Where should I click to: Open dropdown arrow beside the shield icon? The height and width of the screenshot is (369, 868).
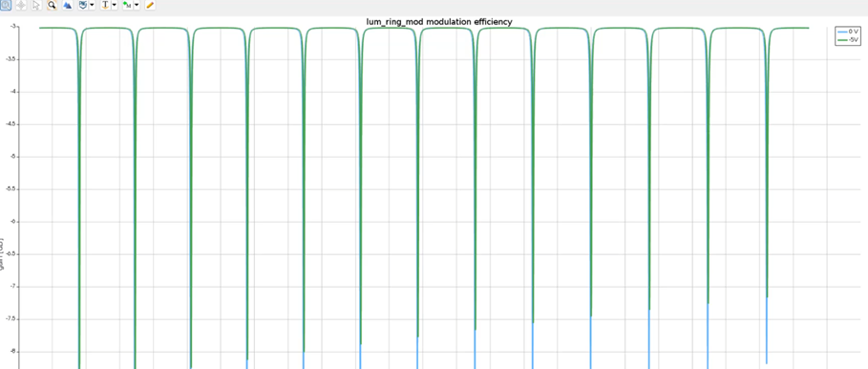pos(92,5)
